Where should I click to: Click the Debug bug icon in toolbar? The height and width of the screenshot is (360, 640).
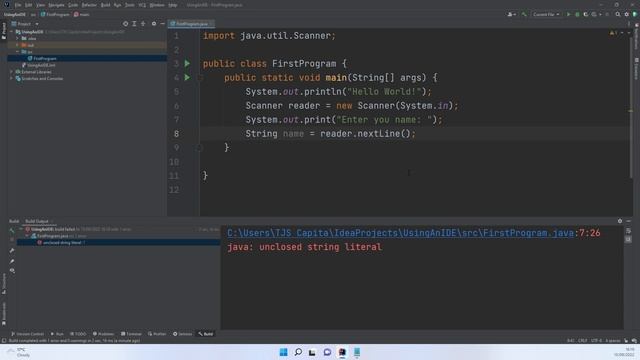pos(577,14)
